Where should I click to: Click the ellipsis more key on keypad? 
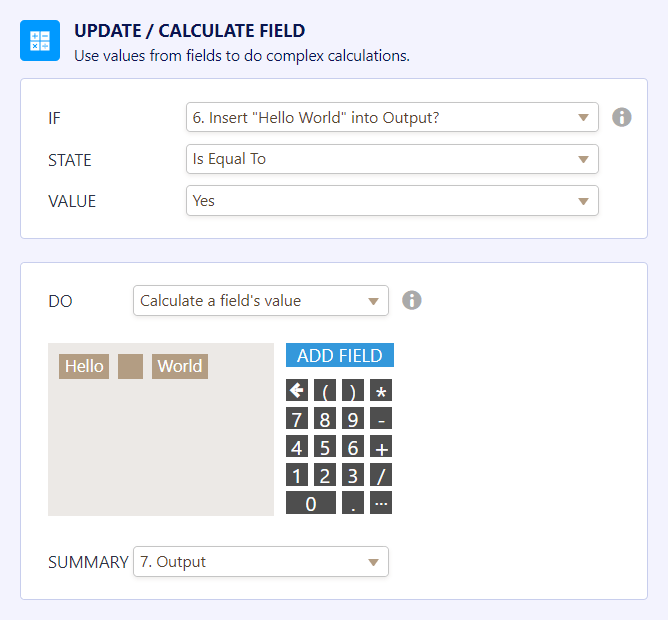tap(381, 503)
